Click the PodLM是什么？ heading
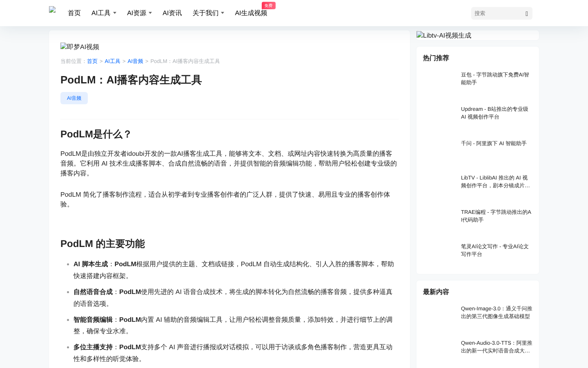This screenshot has height=368, width=588. coord(96,134)
